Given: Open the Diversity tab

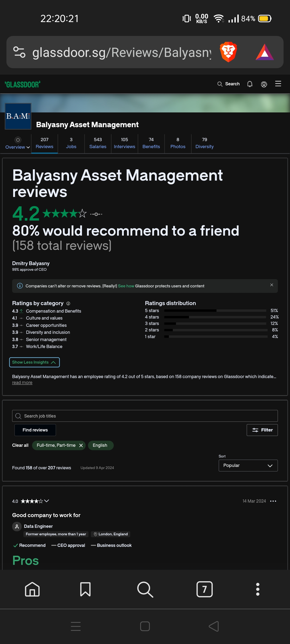Looking at the screenshot, I should pos(205,143).
